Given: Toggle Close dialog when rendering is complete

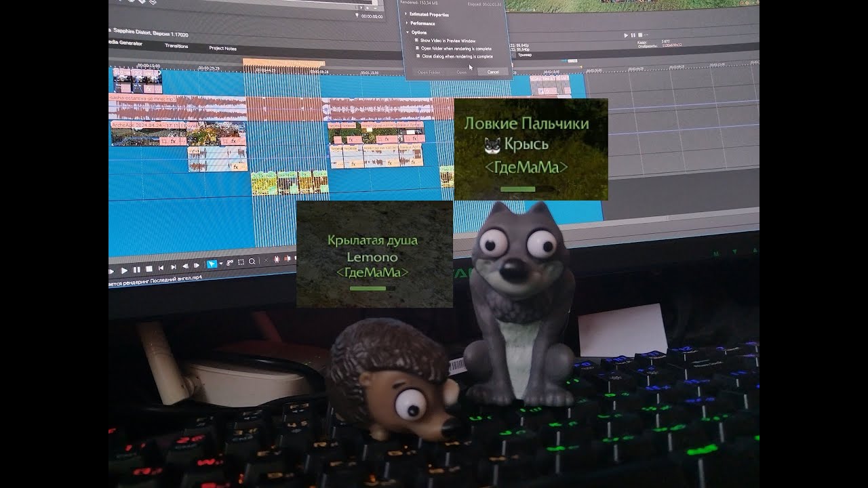Looking at the screenshot, I should pyautogui.click(x=418, y=56).
